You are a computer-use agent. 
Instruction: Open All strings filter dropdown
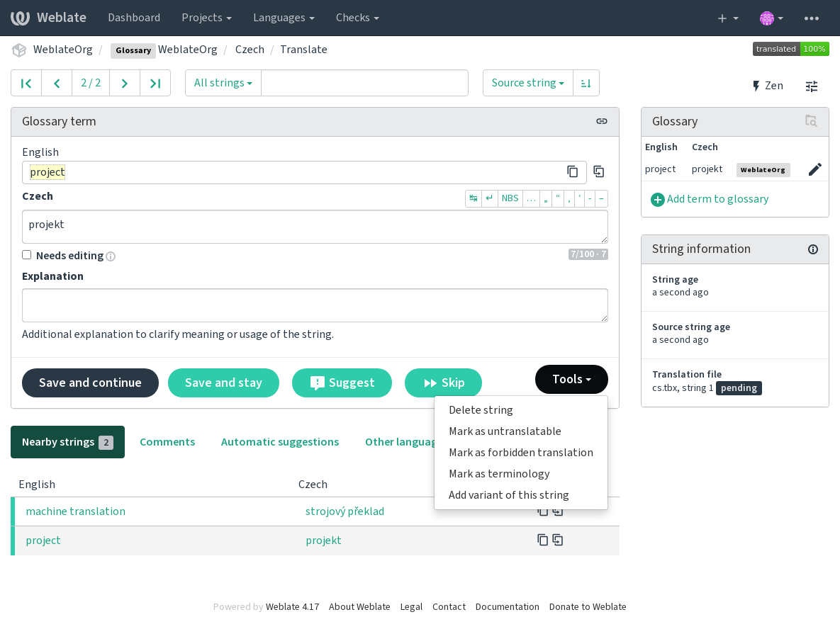(223, 83)
